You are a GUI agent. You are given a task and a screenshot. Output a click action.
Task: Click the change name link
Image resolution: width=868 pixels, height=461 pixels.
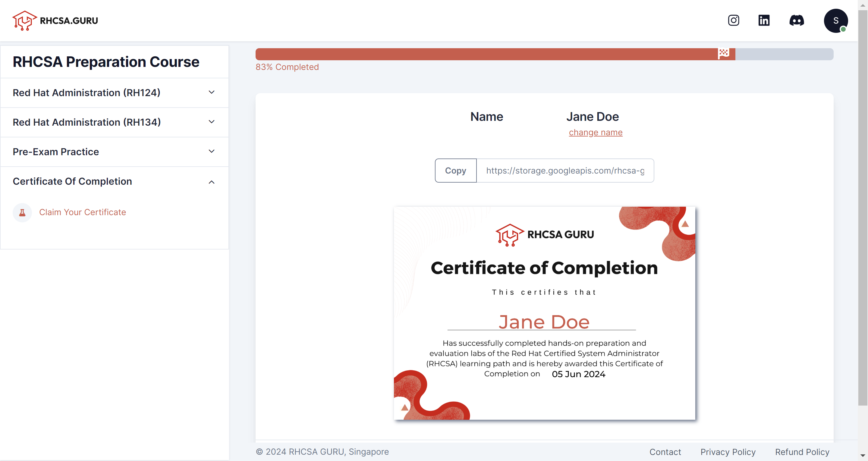596,133
